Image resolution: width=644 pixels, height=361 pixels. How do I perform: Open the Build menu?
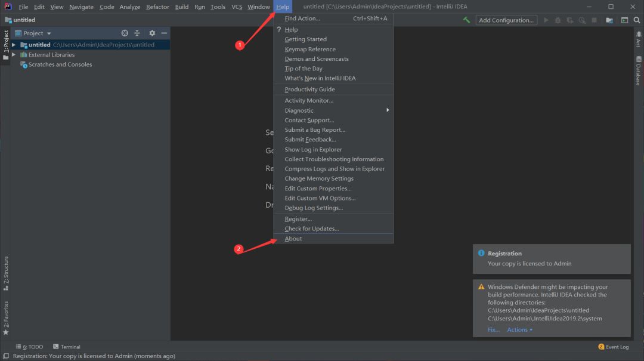[181, 7]
